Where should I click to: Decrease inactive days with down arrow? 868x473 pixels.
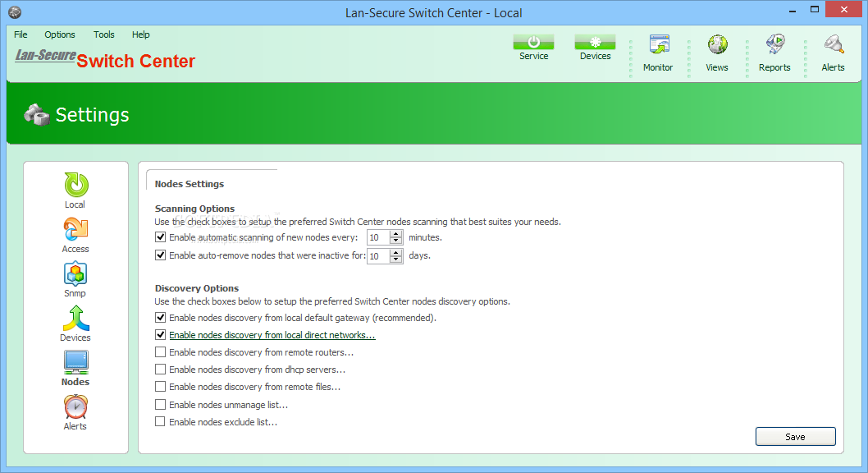point(395,259)
